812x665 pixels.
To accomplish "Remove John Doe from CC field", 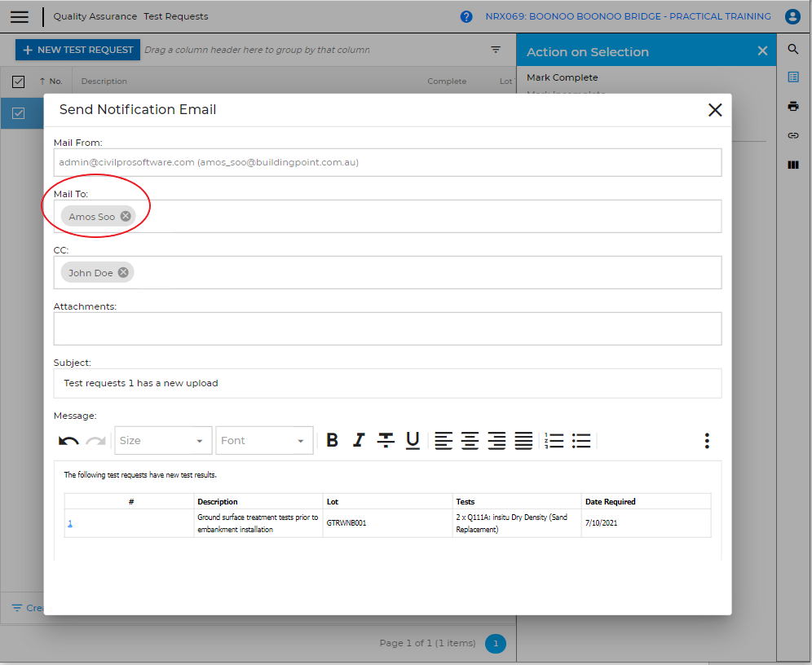I will coord(123,273).
